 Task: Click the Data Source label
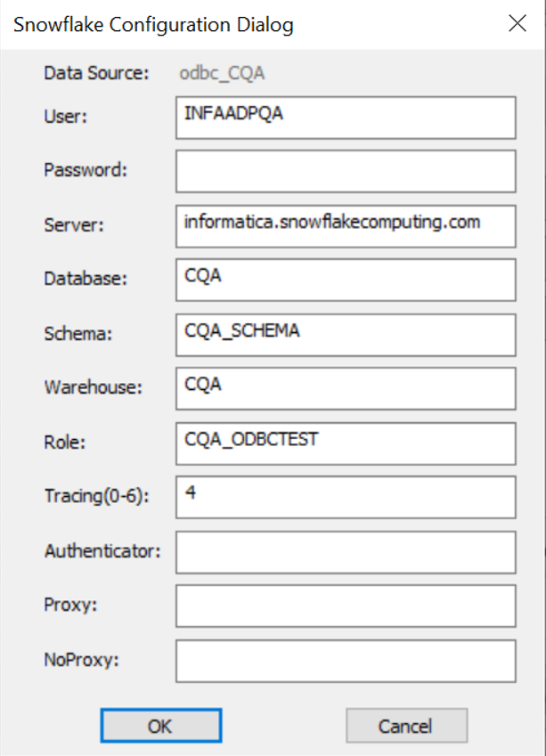tap(96, 73)
